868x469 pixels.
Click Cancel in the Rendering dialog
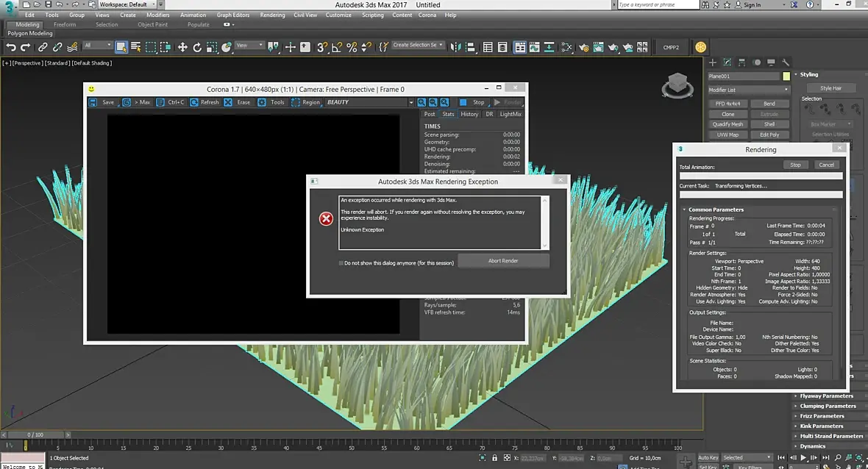point(826,165)
